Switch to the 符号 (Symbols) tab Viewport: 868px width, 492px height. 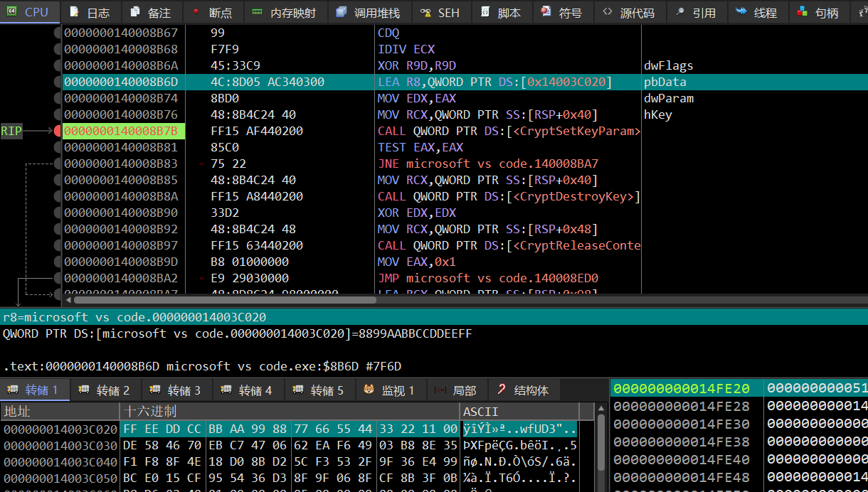tap(561, 13)
